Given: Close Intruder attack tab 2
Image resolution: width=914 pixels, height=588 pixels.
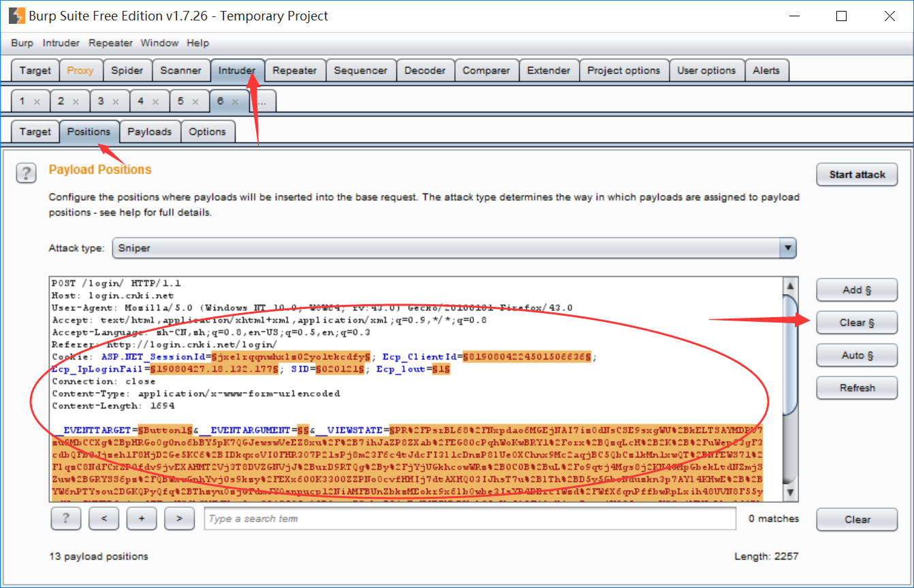Looking at the screenshot, I should click(76, 101).
